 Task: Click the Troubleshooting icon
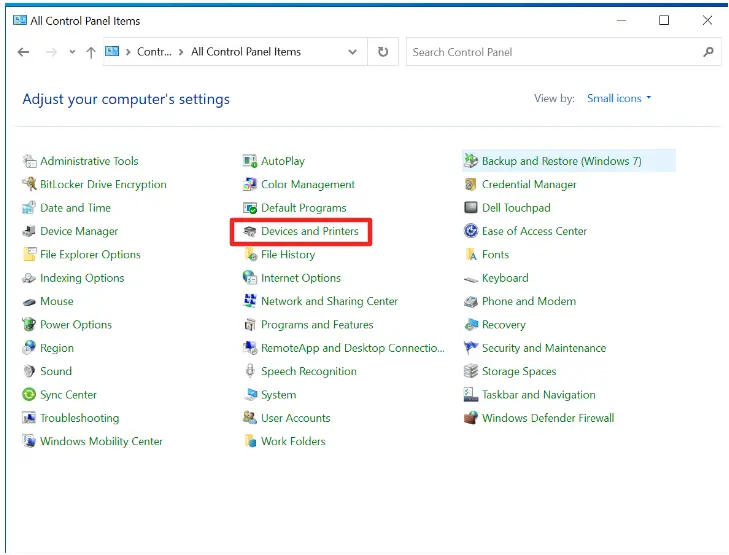(29, 418)
